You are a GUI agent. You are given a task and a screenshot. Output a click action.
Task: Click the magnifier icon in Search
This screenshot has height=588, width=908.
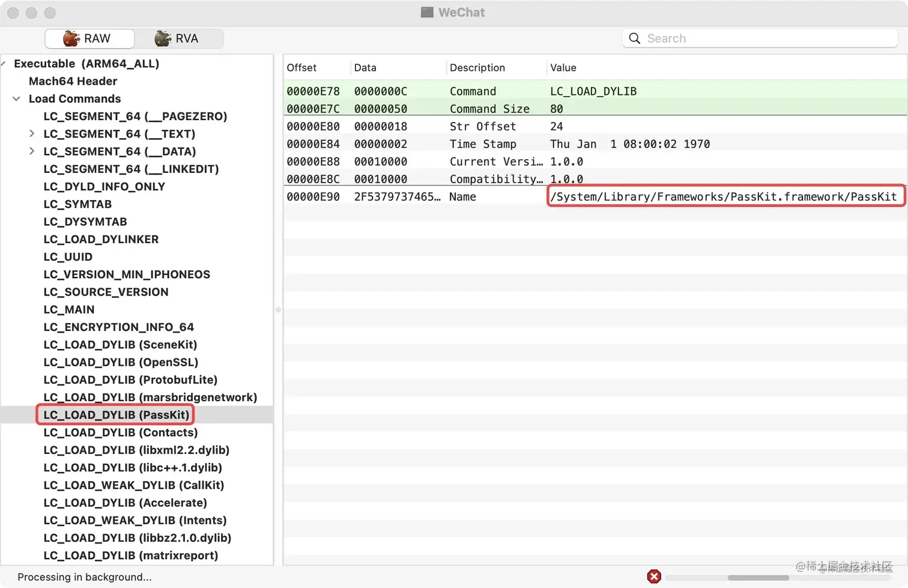(x=635, y=38)
